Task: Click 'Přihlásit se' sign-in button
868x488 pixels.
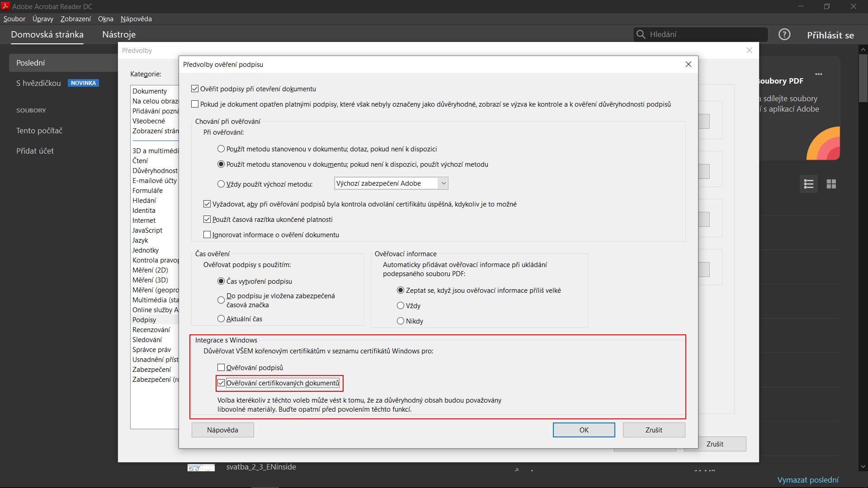Action: click(830, 35)
